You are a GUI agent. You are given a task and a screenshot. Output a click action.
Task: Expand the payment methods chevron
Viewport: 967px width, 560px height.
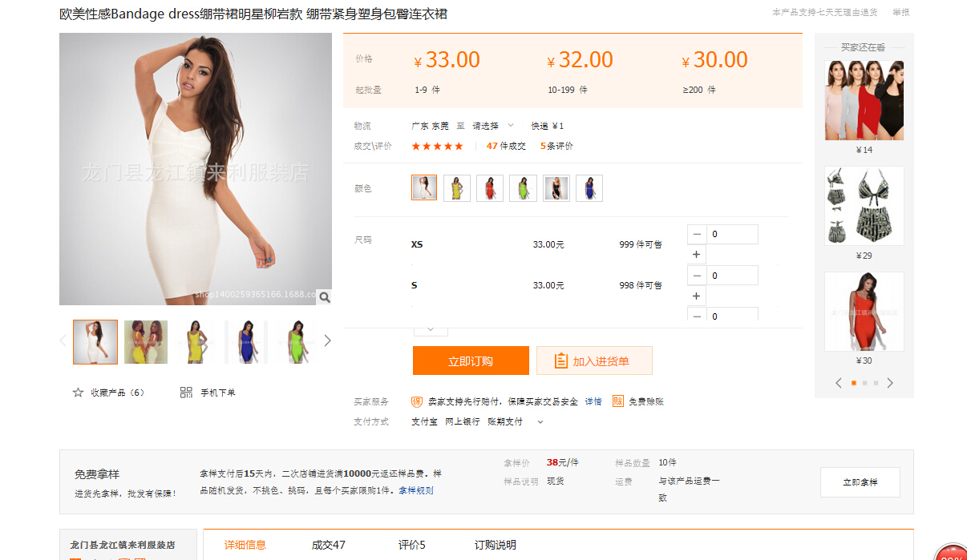tap(540, 422)
